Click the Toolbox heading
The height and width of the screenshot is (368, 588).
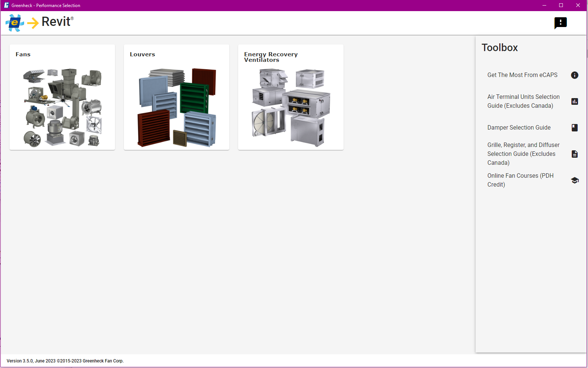[x=500, y=48]
